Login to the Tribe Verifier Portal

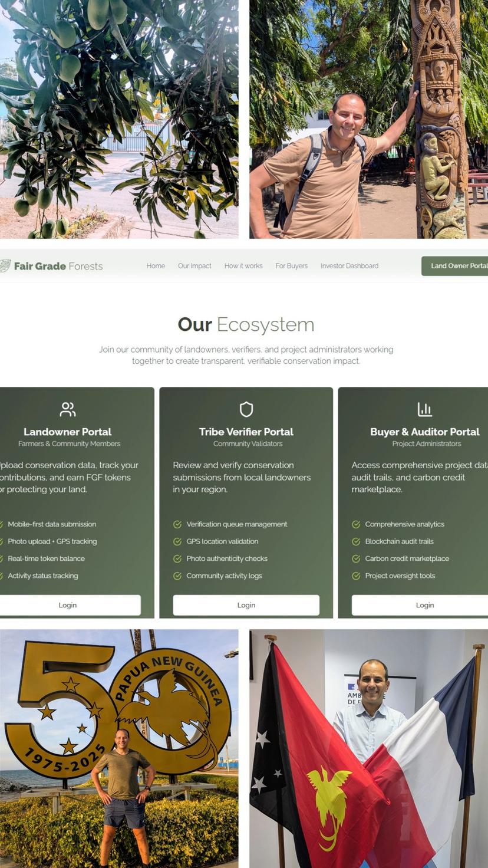246,605
